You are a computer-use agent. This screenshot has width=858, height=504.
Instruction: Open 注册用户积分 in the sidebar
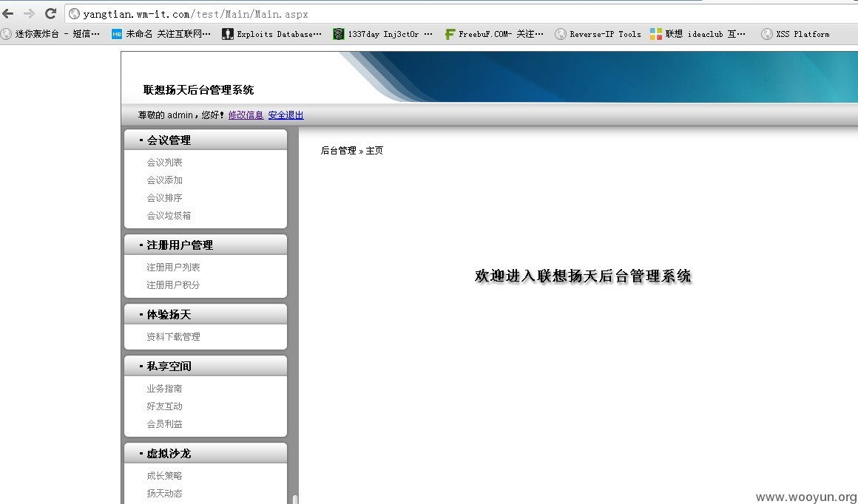point(173,285)
